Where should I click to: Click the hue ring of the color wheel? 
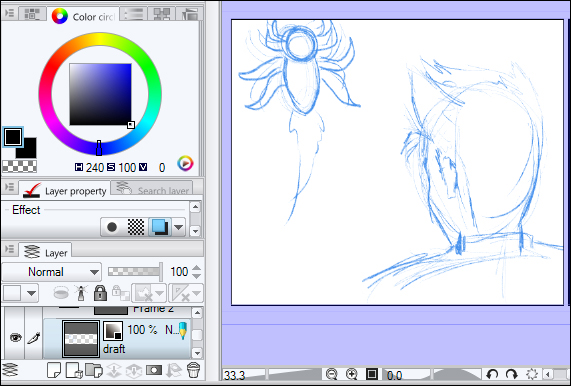pos(100,39)
